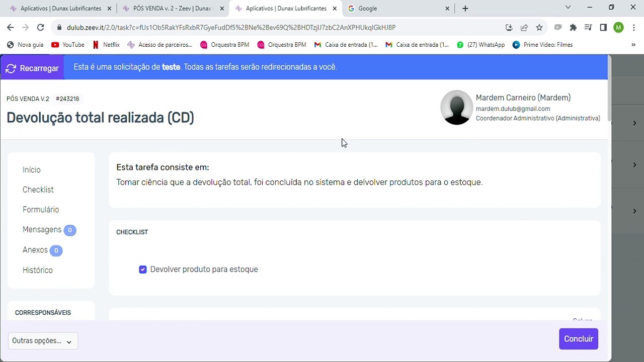
Task: Open Netflix bookmark
Action: click(106, 45)
